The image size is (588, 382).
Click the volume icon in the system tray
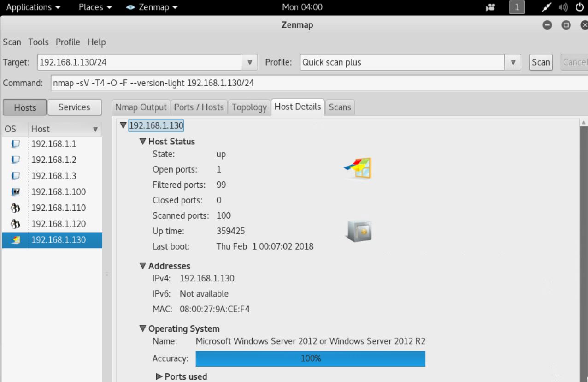563,7
